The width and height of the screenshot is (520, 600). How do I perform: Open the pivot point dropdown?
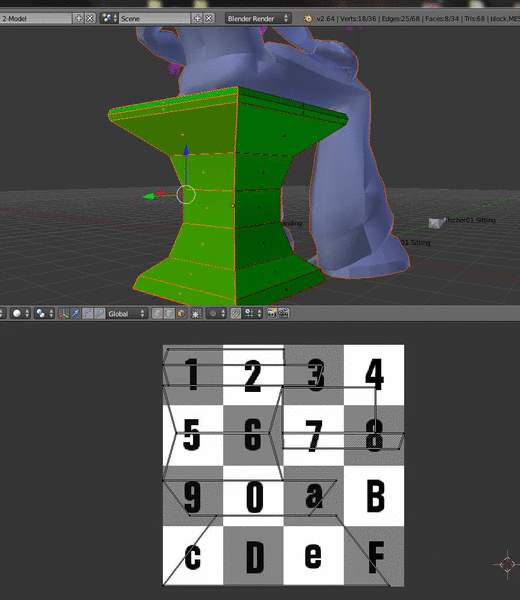click(x=45, y=314)
